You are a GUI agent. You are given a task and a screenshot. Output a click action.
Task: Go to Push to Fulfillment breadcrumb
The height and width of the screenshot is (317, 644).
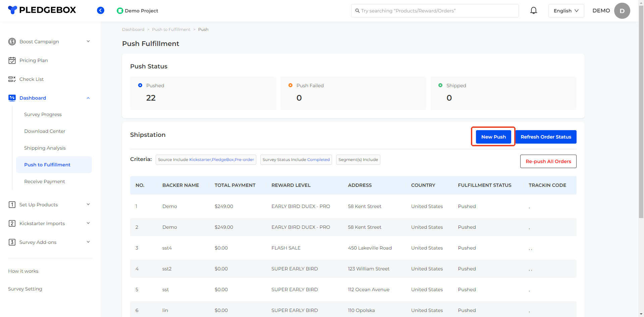(x=171, y=30)
